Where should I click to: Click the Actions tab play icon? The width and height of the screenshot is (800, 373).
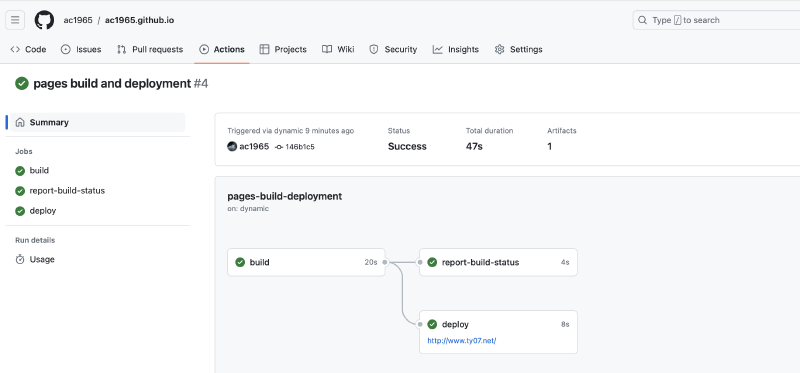[x=204, y=49]
